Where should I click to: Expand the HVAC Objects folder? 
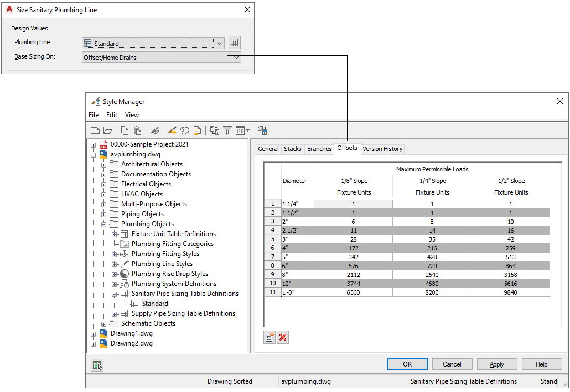point(103,195)
